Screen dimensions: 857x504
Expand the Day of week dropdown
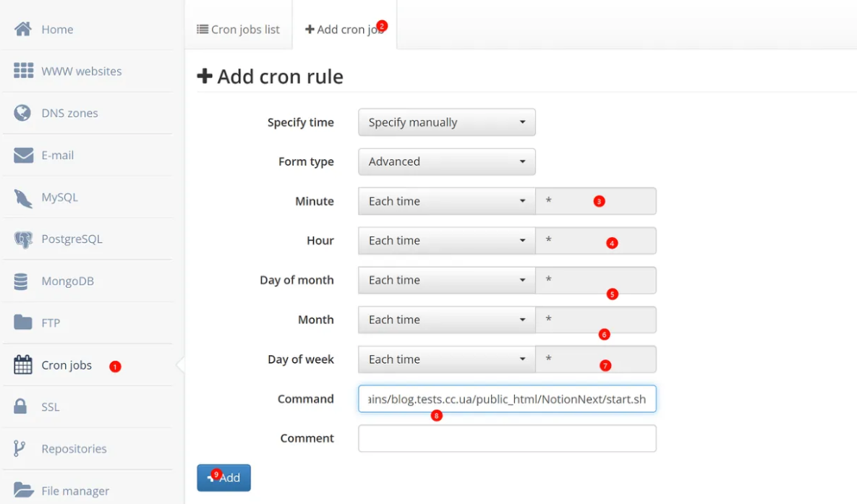point(446,359)
